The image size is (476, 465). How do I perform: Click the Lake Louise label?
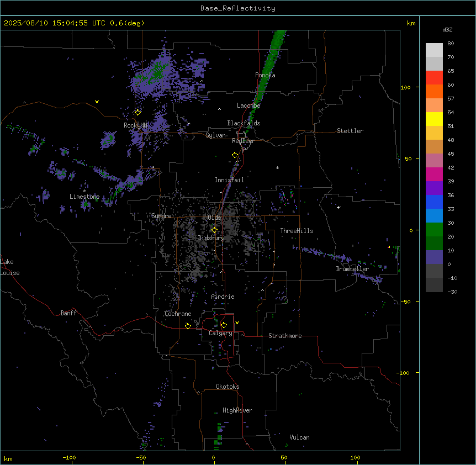(x=10, y=267)
